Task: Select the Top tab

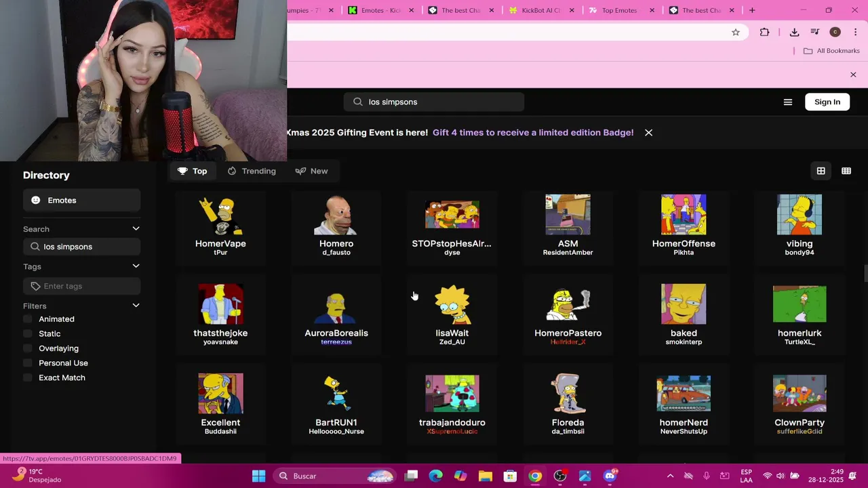Action: pyautogui.click(x=193, y=171)
